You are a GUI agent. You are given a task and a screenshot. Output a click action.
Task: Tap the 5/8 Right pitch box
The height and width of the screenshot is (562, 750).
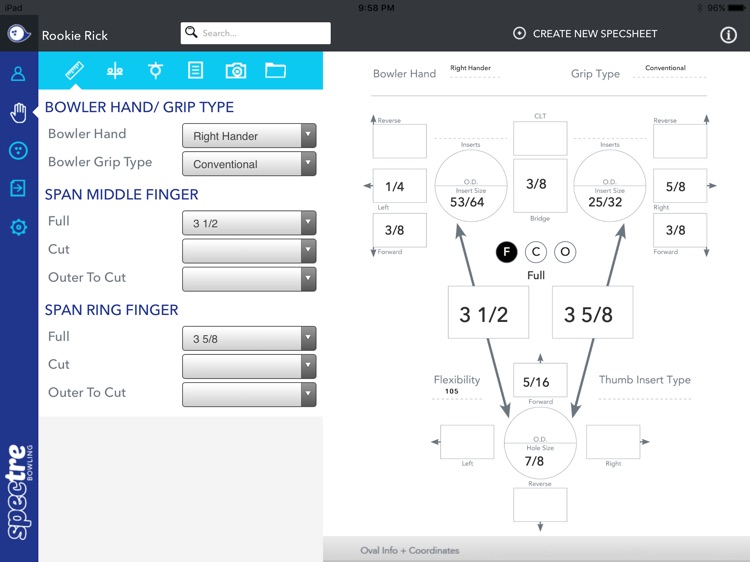pos(680,186)
